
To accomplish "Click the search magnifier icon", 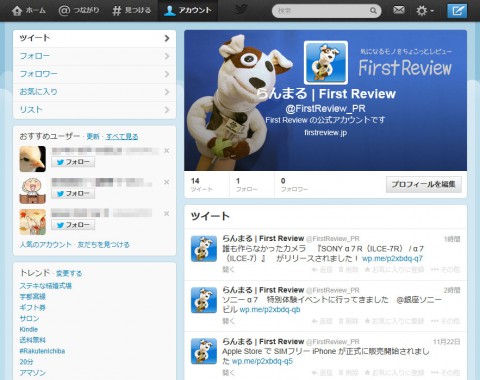I will click(x=373, y=11).
